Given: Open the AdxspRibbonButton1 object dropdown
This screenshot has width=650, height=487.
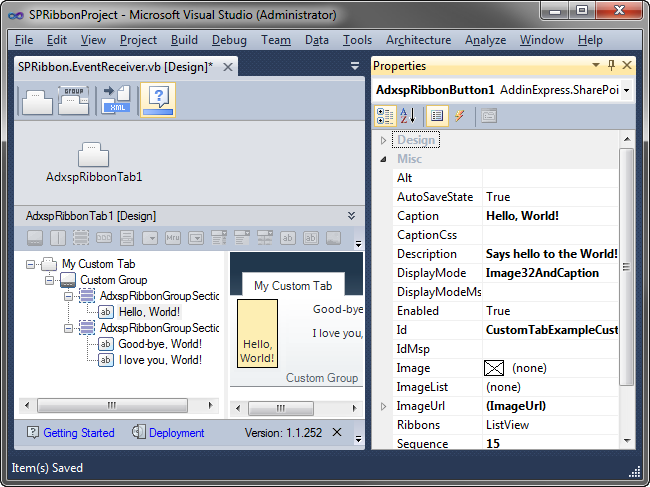Looking at the screenshot, I should [x=626, y=90].
